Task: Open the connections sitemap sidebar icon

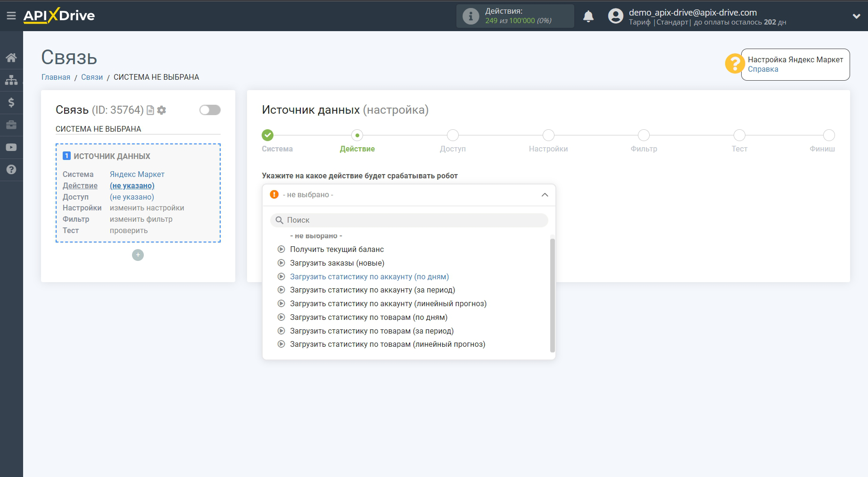Action: 11,80
